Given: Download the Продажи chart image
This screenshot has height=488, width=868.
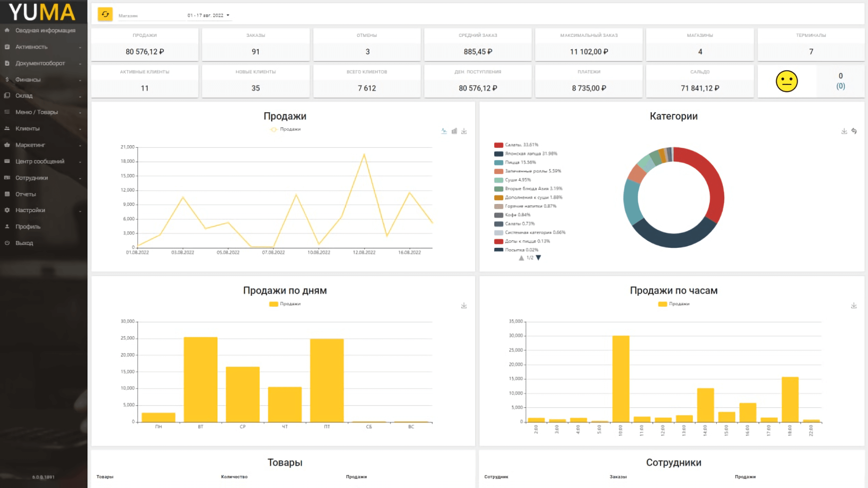Looking at the screenshot, I should (464, 131).
